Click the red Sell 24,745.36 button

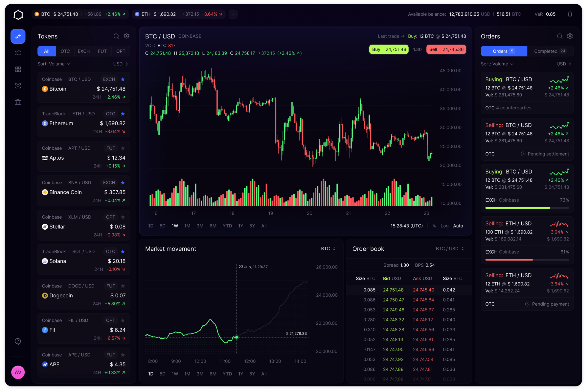(446, 49)
